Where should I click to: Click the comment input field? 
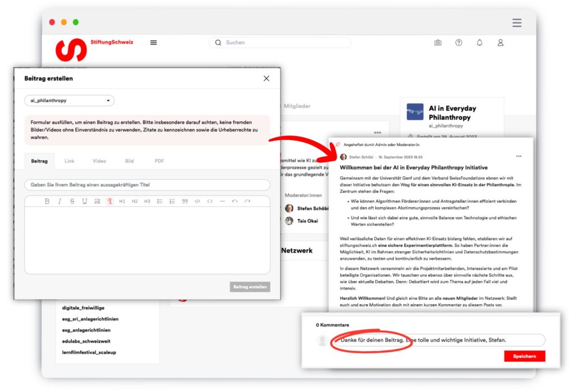(x=438, y=340)
